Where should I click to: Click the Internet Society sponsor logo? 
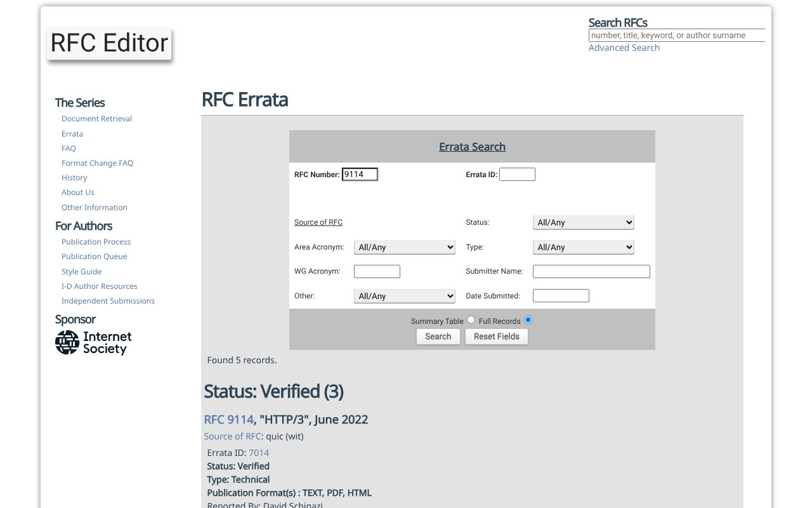pos(93,342)
